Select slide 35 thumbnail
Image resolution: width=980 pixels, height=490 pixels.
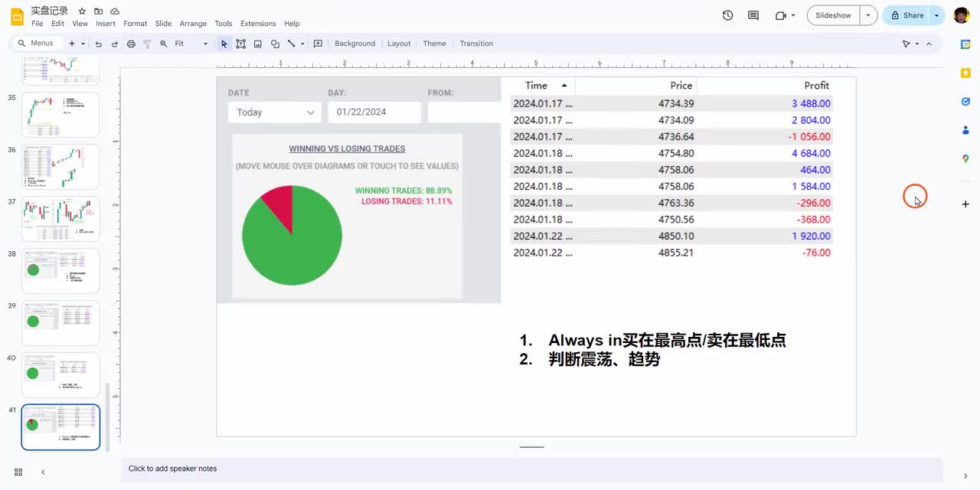tap(60, 115)
